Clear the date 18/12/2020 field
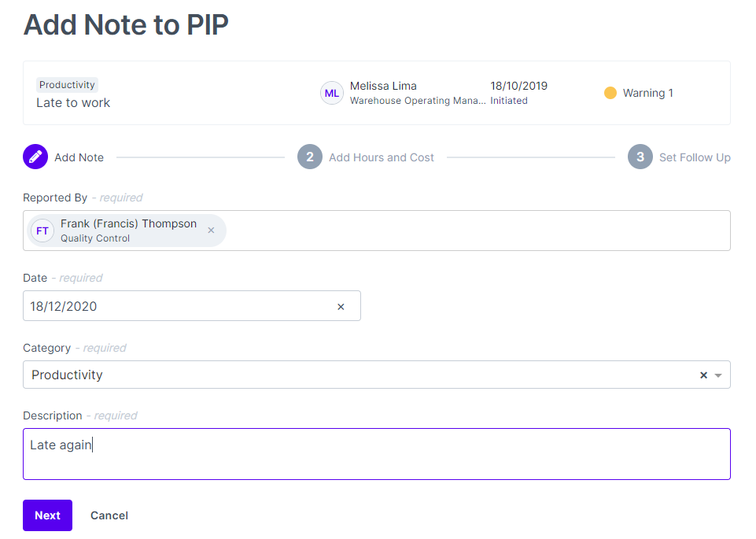This screenshot has width=756, height=539. click(x=341, y=307)
